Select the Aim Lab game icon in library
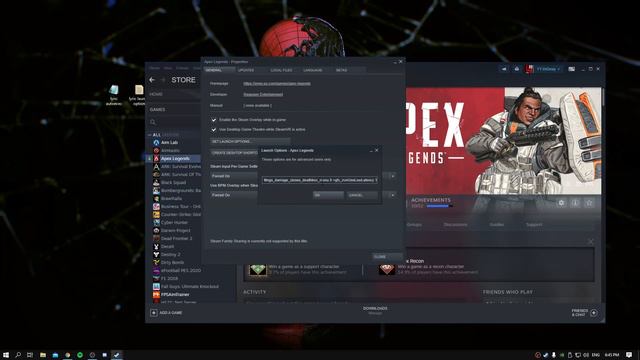 (156, 142)
